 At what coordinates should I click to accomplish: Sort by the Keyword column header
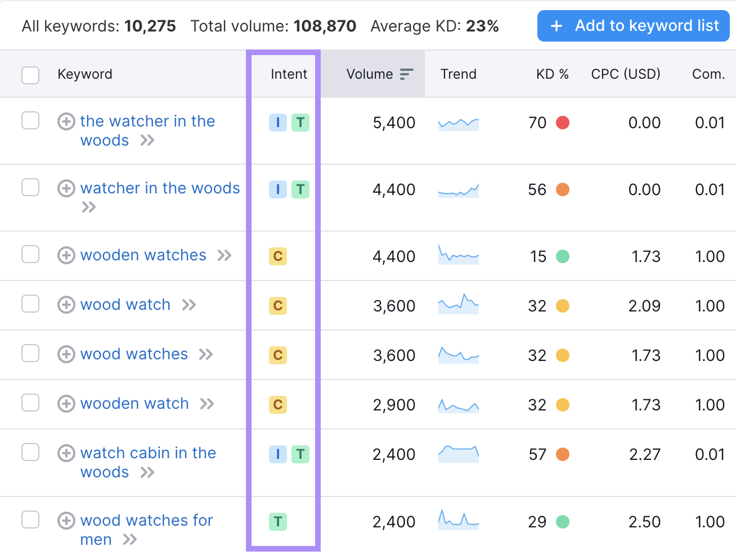[84, 74]
